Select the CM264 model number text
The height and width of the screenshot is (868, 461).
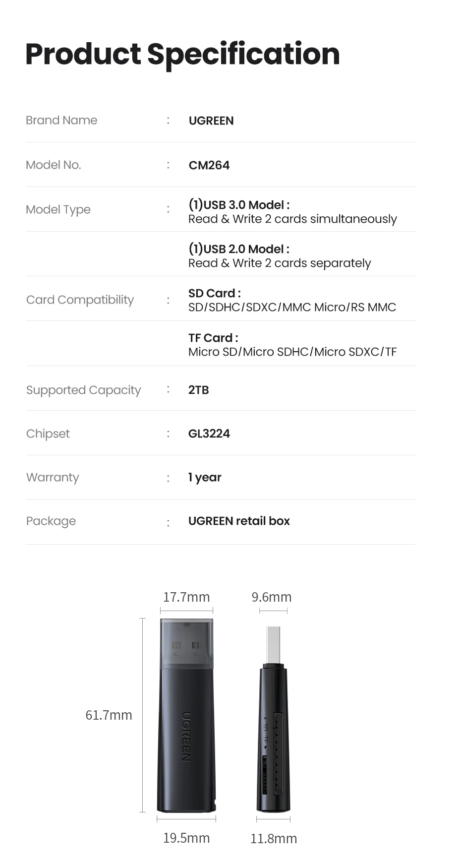[x=209, y=166]
